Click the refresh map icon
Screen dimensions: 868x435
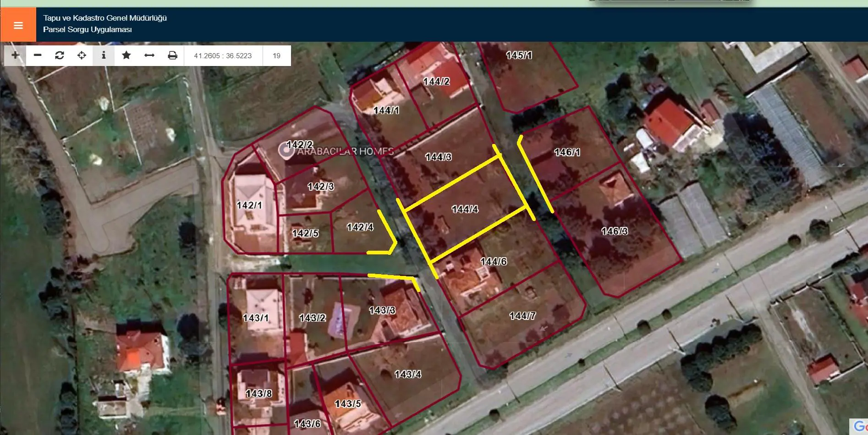pyautogui.click(x=60, y=55)
